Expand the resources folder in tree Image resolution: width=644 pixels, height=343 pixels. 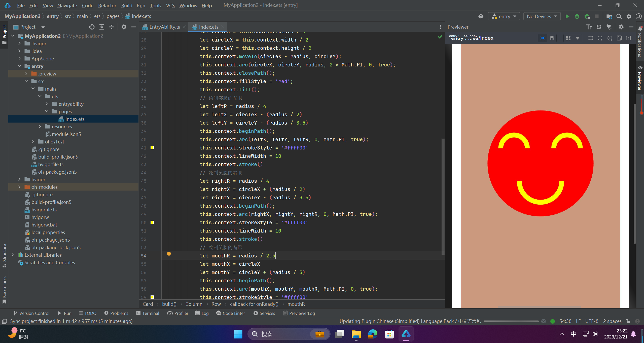click(x=40, y=127)
